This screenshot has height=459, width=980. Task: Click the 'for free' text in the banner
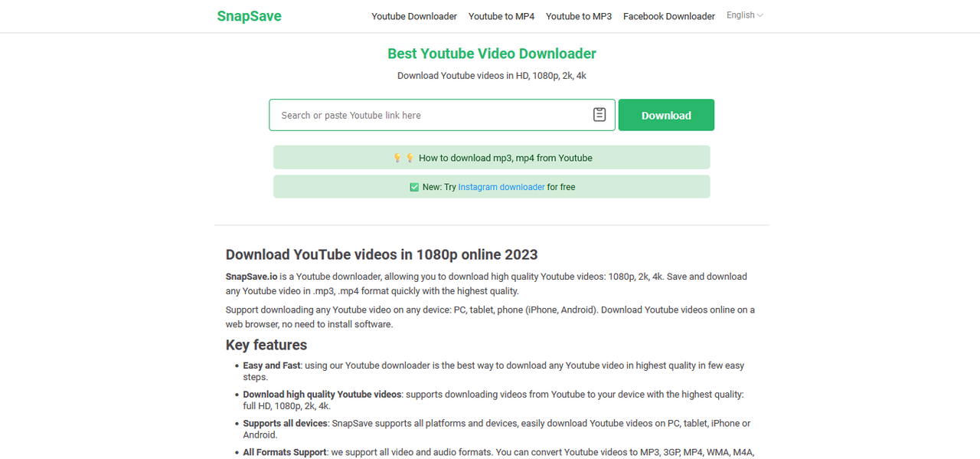(x=561, y=187)
